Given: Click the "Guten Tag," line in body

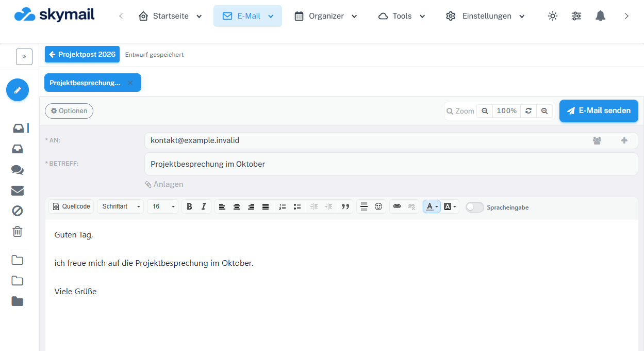Looking at the screenshot, I should 74,235.
